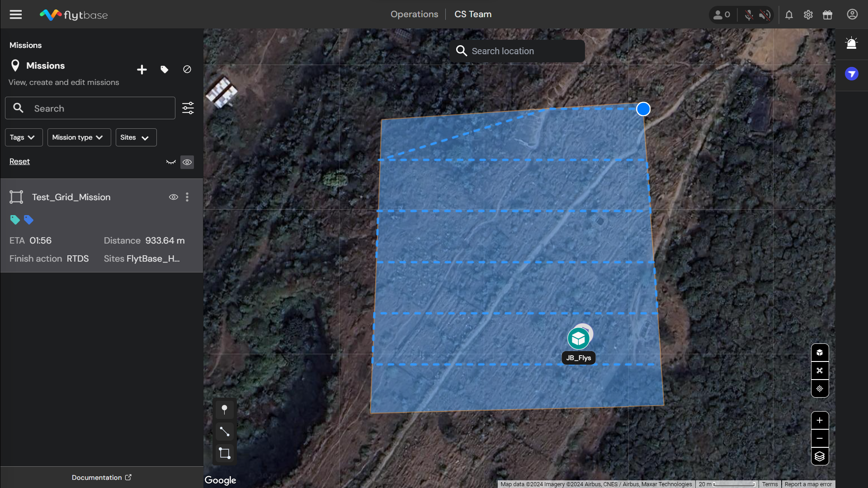Expand the Tags filter dropdown
This screenshot has width=868, height=488.
click(24, 137)
